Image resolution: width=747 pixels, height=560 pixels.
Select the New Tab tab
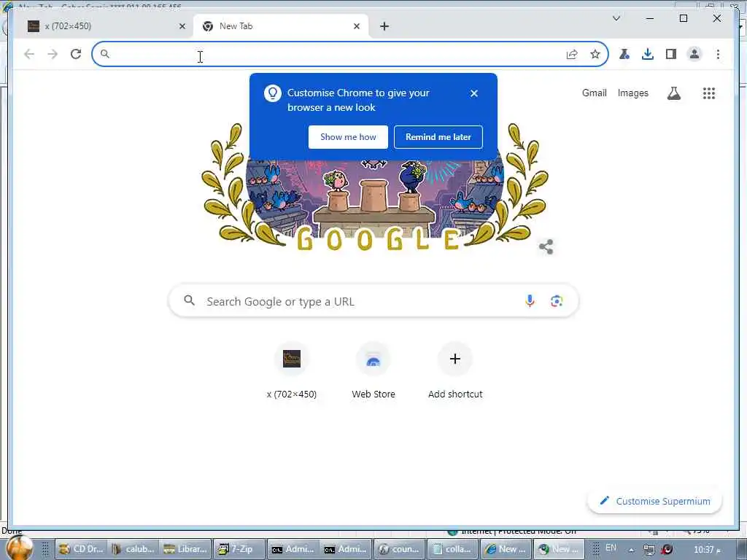(281, 26)
